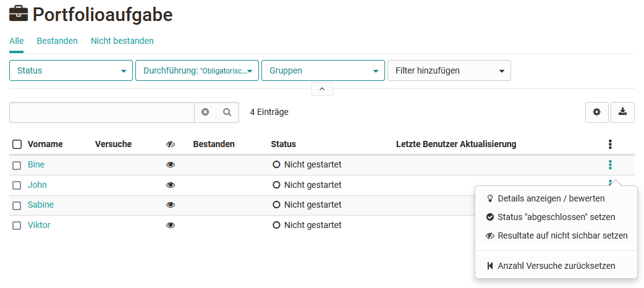
Task: Click into the search input field
Action: coord(102,112)
